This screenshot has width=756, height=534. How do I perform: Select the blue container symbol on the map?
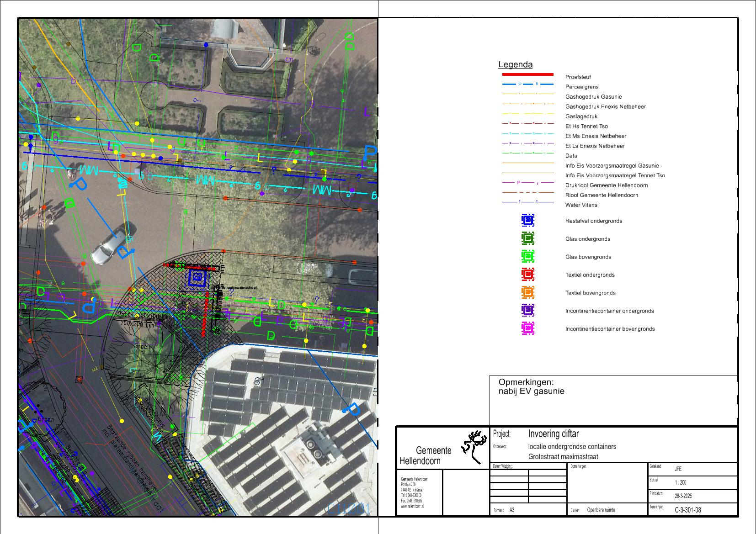click(197, 277)
